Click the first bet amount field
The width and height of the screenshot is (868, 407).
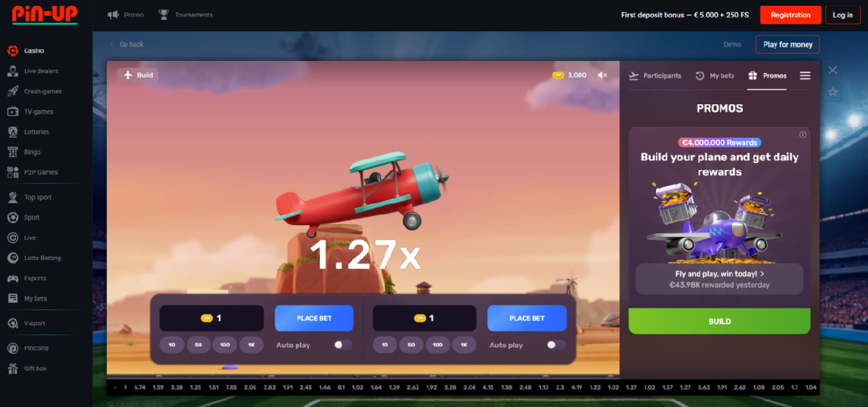[212, 318]
